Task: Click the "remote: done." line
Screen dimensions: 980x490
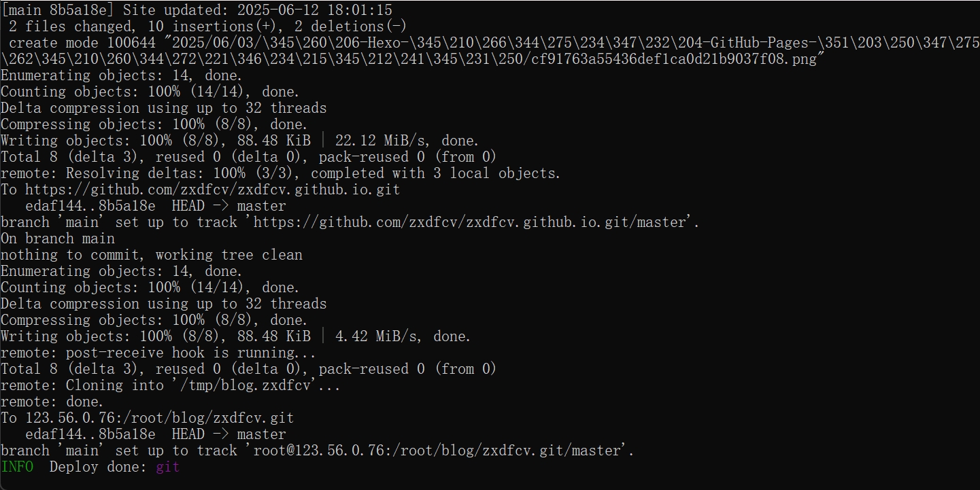Action: tap(52, 402)
